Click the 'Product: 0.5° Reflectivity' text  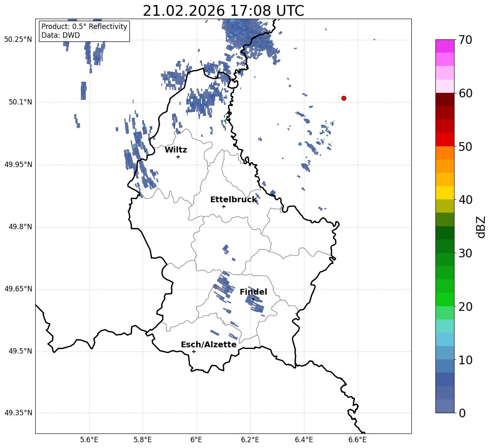pyautogui.click(x=84, y=26)
